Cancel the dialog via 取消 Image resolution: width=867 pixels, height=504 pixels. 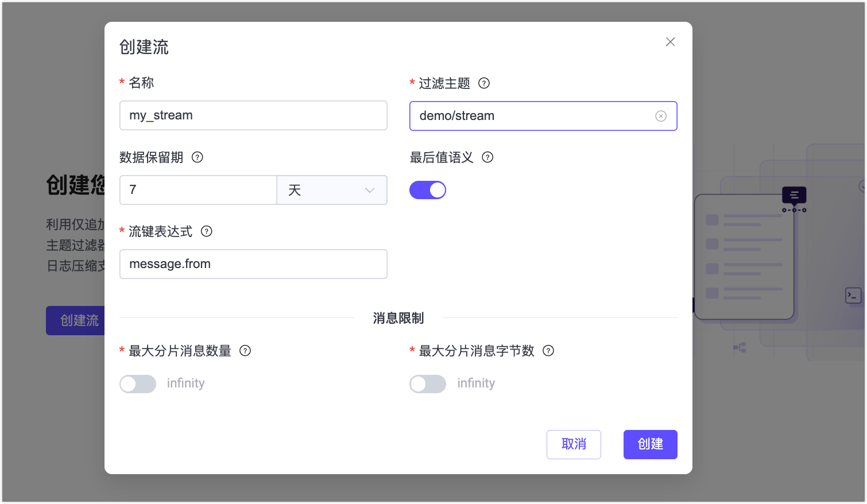[574, 444]
